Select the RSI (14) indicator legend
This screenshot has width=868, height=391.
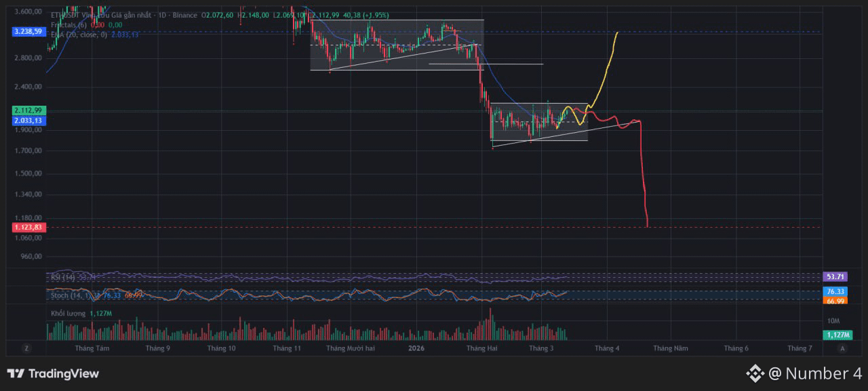(x=63, y=277)
